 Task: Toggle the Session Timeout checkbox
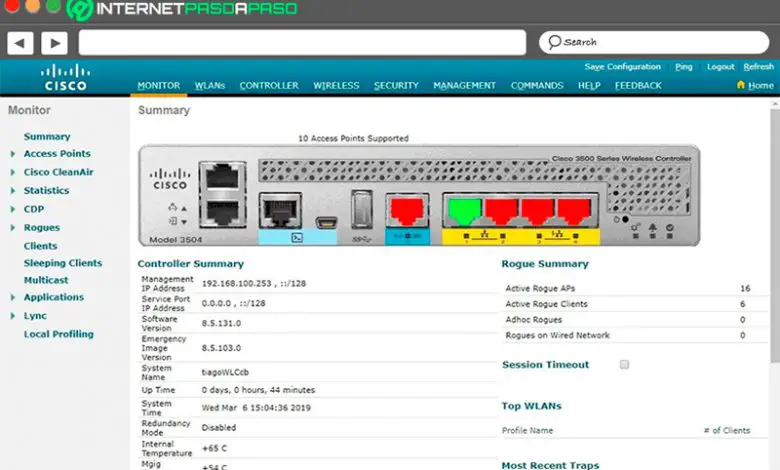[624, 365]
